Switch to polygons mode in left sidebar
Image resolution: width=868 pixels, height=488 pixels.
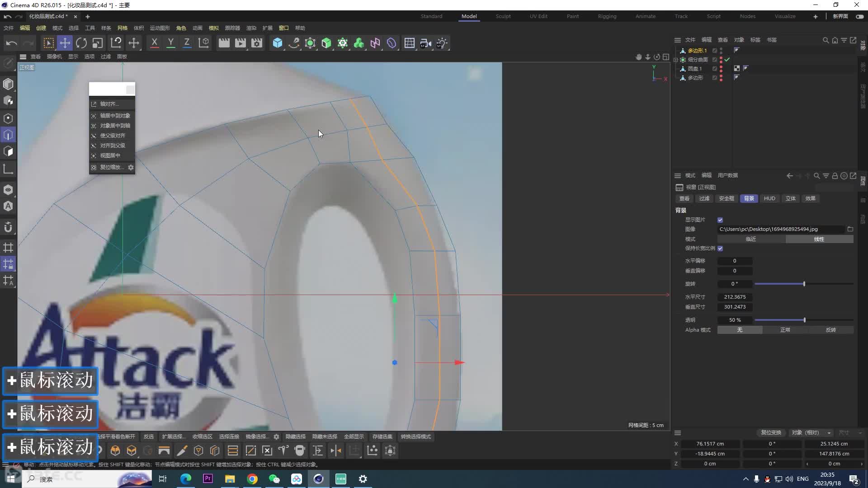tap(8, 151)
